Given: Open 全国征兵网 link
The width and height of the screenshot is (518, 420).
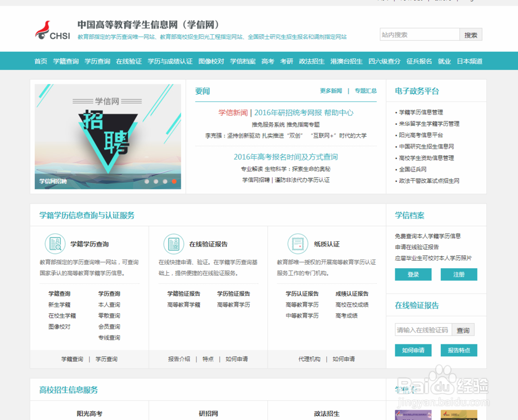Looking at the screenshot, I should (x=413, y=169).
